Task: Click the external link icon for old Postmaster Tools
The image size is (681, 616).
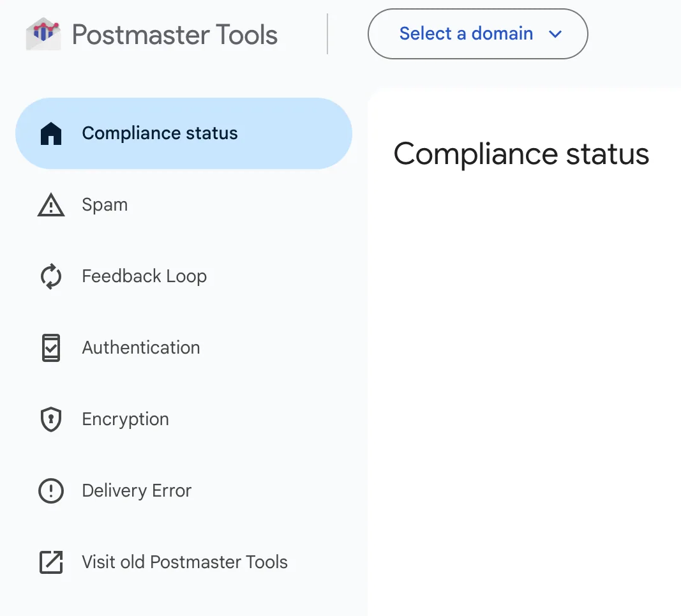Action: point(51,562)
